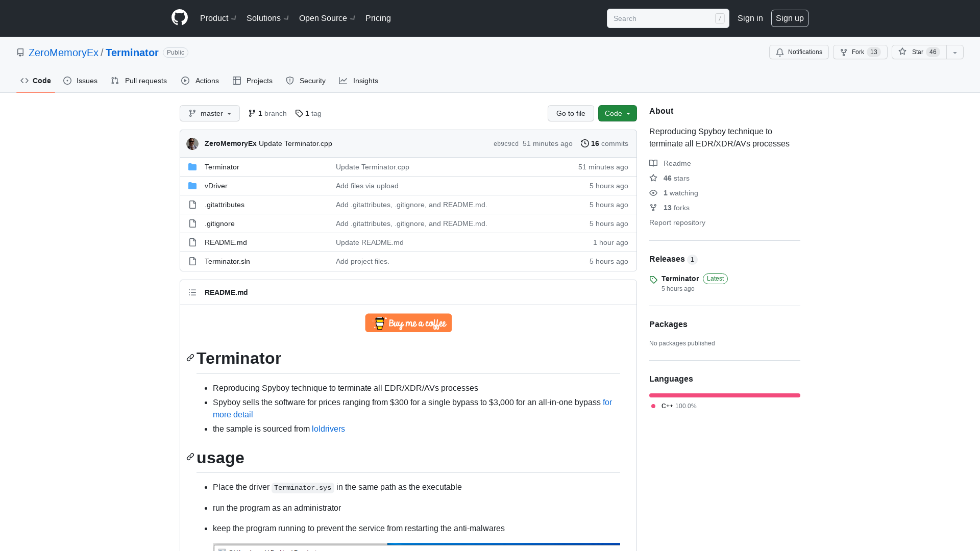Click the eye icon next to 1 watching
Screen dimensions: 980x551
(x=653, y=193)
